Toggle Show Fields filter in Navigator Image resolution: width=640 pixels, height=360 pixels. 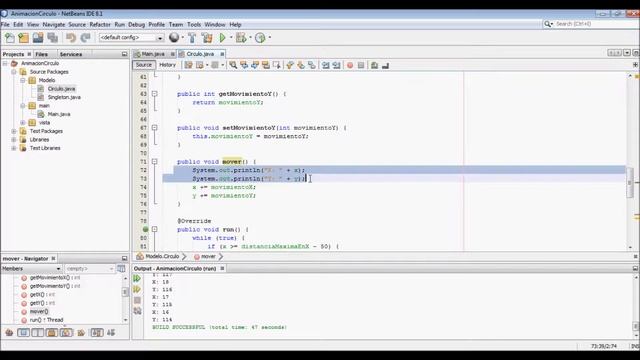click(x=23, y=333)
